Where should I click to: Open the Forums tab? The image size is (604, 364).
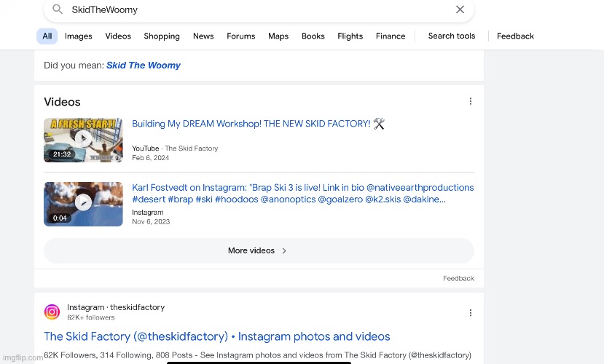point(240,36)
